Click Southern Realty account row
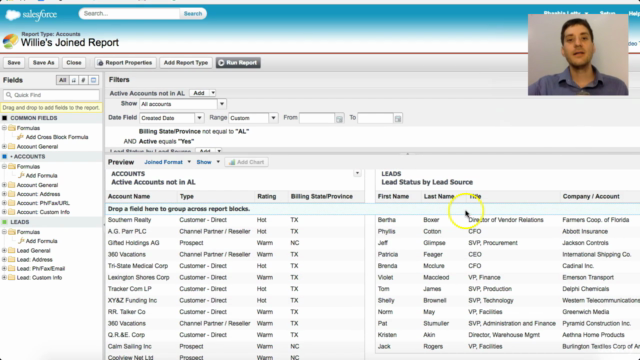The image size is (640, 360). [x=235, y=220]
